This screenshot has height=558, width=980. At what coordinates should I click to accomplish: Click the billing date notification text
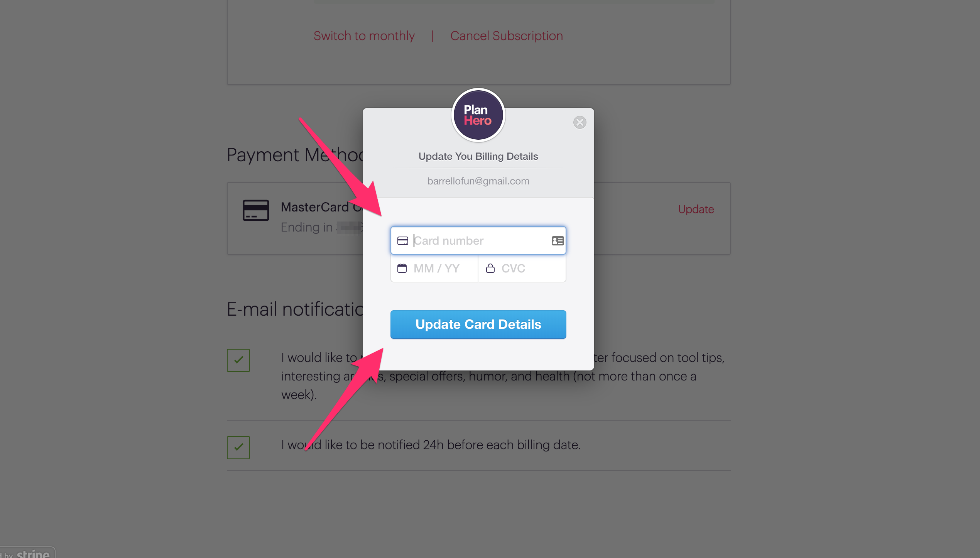pyautogui.click(x=431, y=445)
